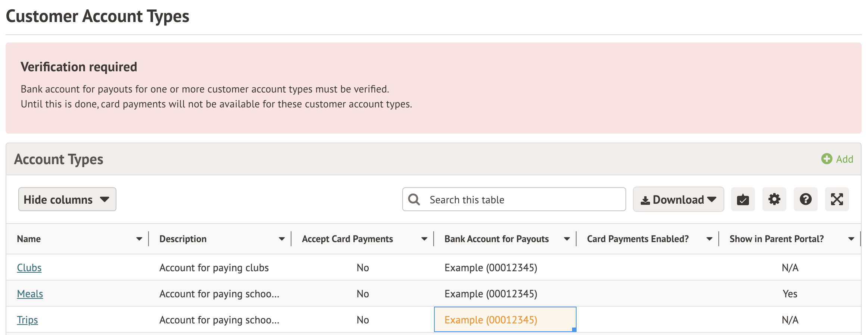Screen dimensions: 868x335
Task: Open Name column sort dropdown arrow
Action: 139,239
